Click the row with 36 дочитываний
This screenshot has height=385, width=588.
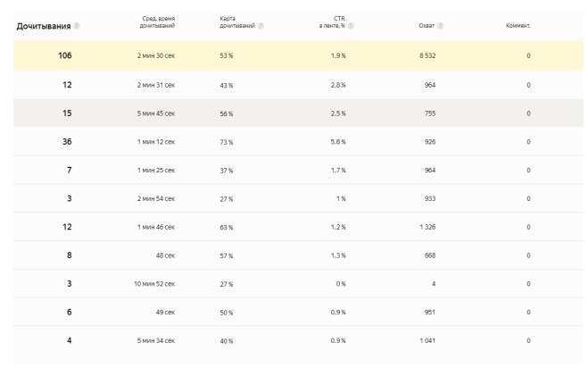tap(294, 142)
